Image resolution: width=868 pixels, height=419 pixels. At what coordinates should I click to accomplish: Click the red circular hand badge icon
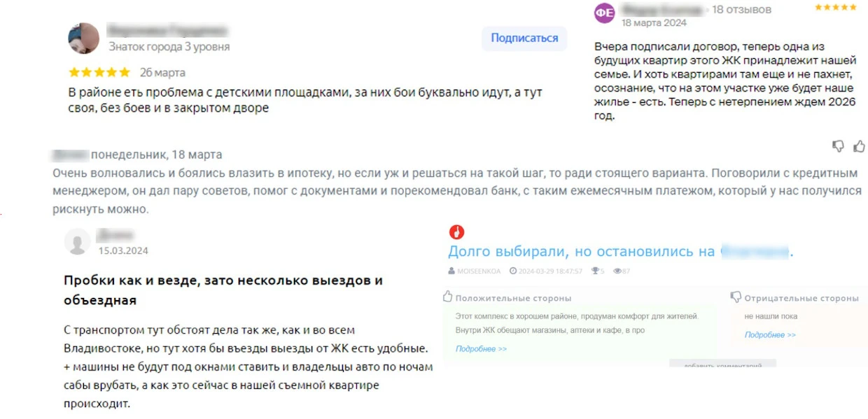coord(456,232)
